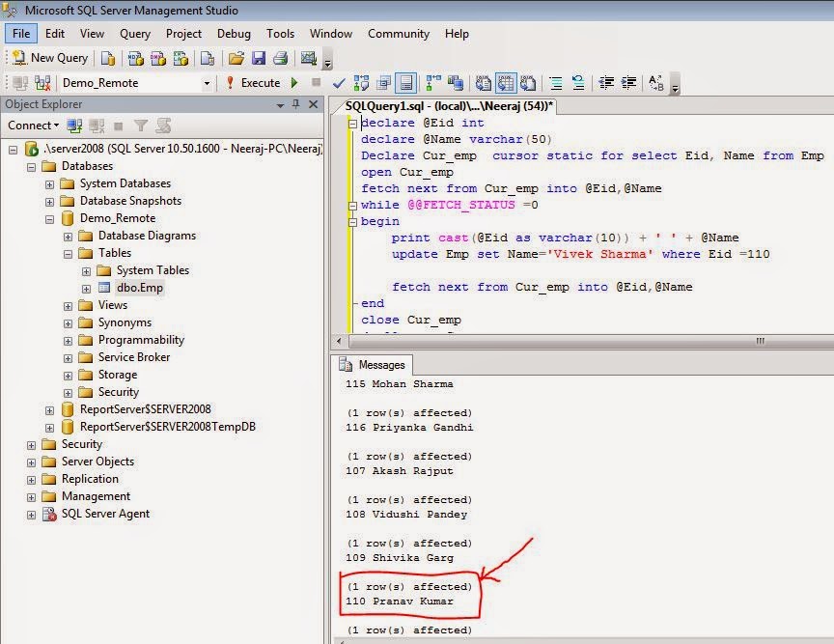
Task: Click the Save file icon on toolbar
Action: (x=258, y=58)
